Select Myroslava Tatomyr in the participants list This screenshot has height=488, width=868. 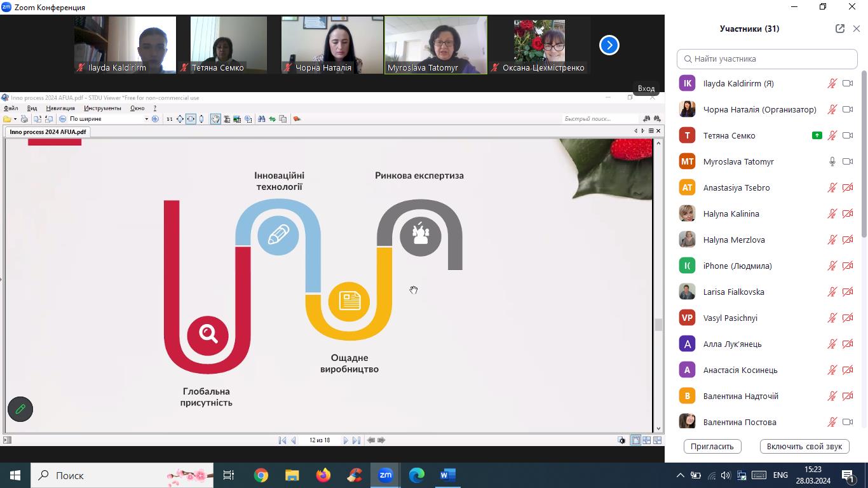(x=738, y=161)
